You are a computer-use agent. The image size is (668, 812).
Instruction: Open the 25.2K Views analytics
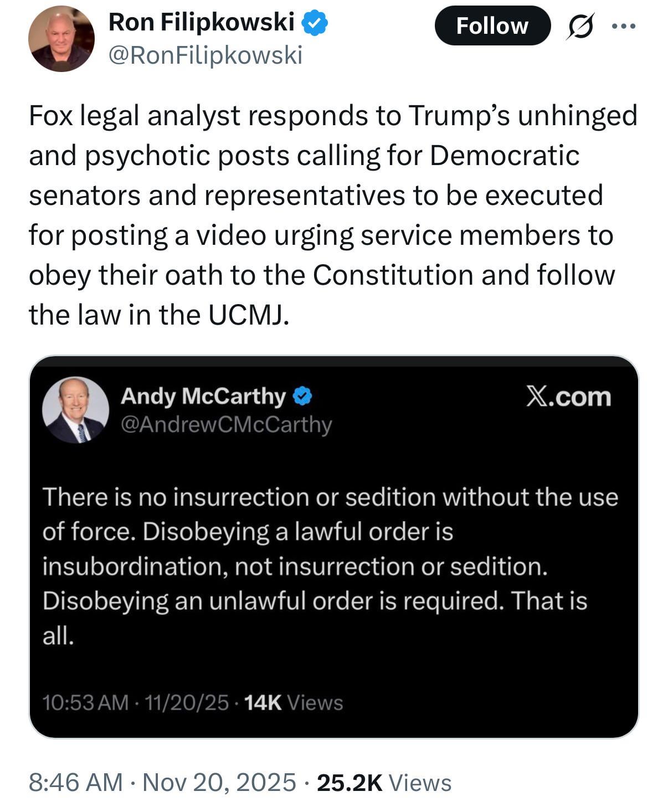tap(384, 782)
